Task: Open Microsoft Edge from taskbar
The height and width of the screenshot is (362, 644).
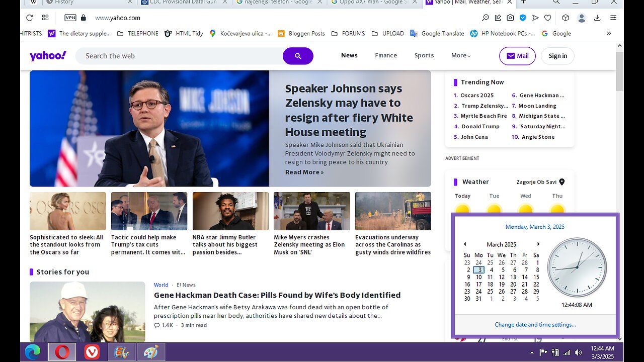Action: click(x=33, y=352)
